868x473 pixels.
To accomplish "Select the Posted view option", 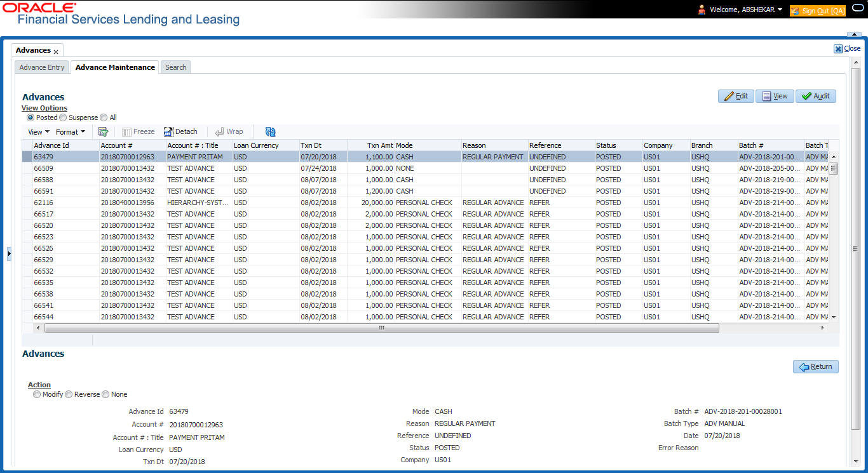I will 31,117.
